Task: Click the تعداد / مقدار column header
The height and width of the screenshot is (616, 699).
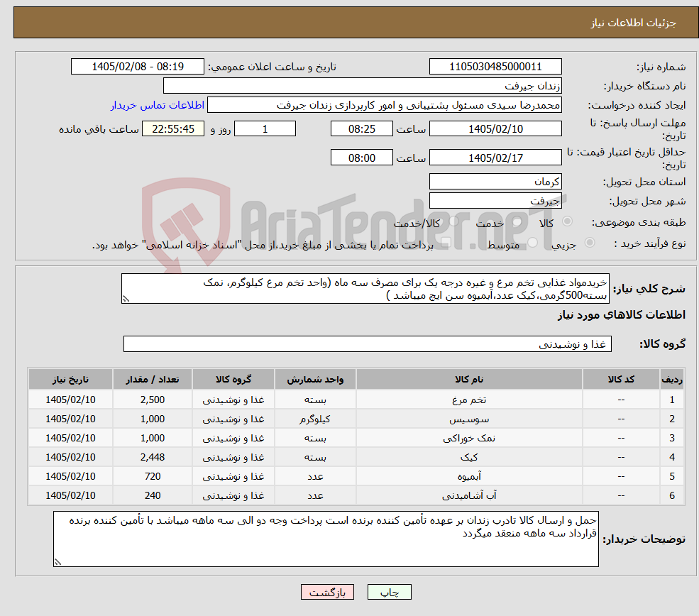Action: click(x=153, y=379)
